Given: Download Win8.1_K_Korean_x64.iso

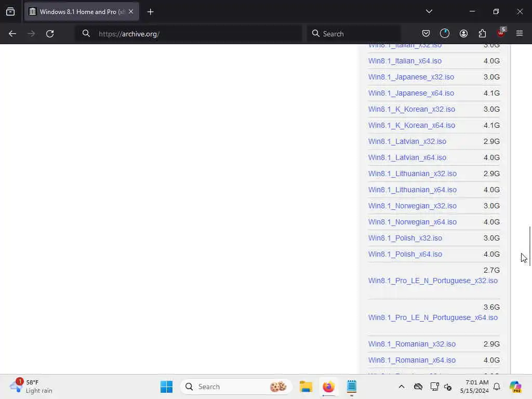Looking at the screenshot, I should point(411,126).
